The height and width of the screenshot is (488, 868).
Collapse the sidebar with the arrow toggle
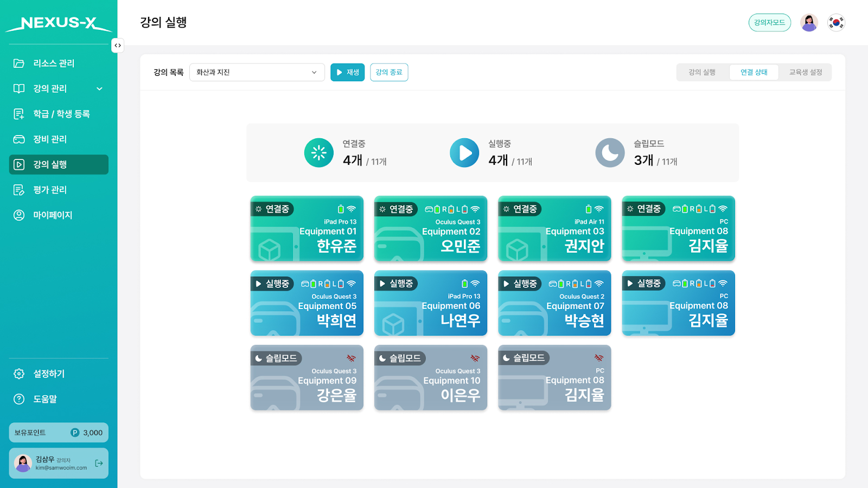pyautogui.click(x=118, y=46)
